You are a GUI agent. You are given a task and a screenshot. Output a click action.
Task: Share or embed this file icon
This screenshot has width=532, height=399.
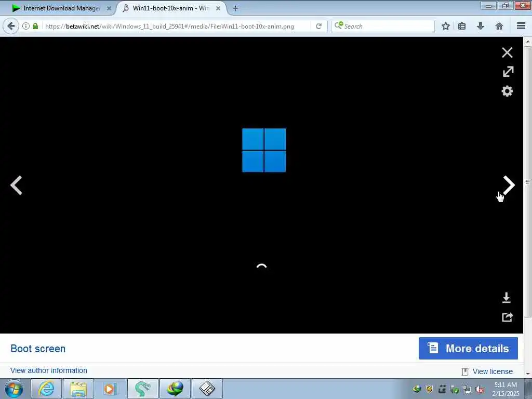click(x=507, y=317)
